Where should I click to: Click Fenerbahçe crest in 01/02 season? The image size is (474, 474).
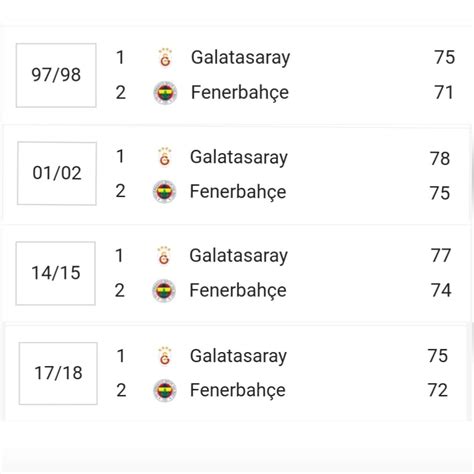coord(164,192)
